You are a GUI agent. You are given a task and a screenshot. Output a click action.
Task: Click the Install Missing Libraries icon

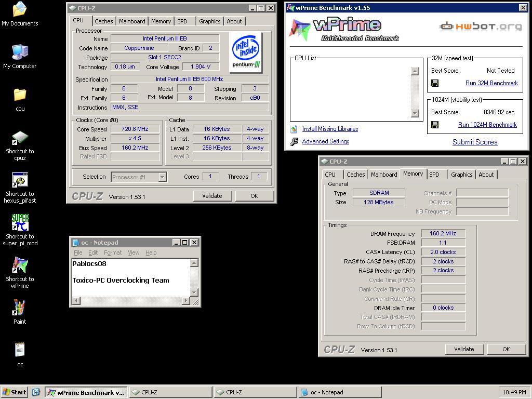[294, 129]
